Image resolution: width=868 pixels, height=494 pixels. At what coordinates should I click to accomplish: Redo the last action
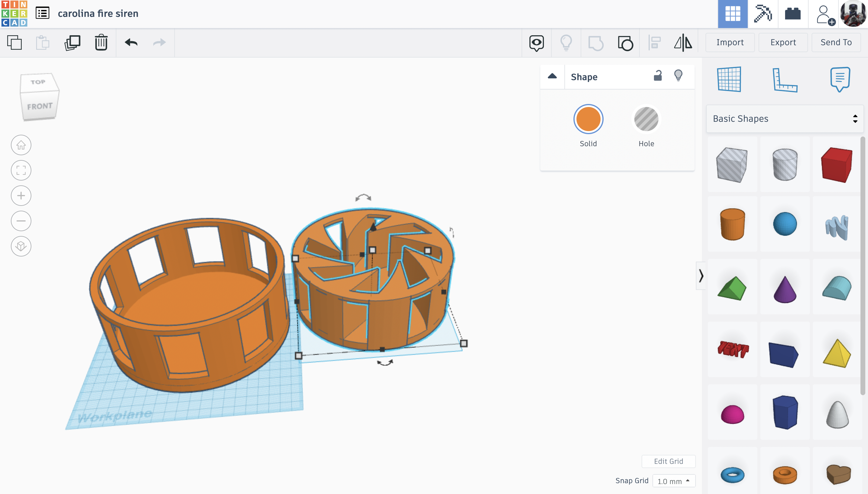159,43
